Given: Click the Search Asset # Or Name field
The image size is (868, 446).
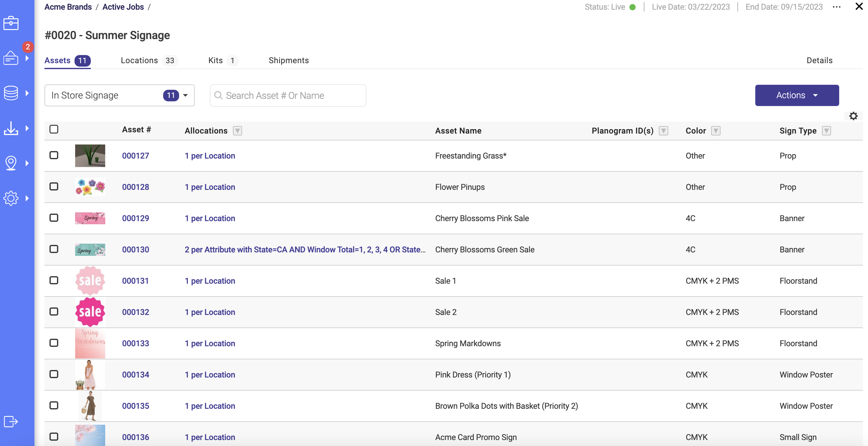Looking at the screenshot, I should pyautogui.click(x=288, y=96).
